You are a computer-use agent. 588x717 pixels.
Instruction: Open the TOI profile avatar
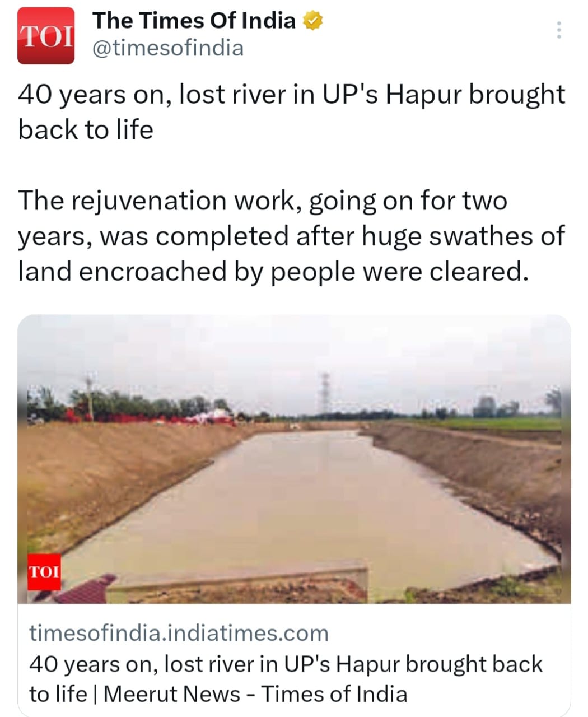tap(46, 36)
